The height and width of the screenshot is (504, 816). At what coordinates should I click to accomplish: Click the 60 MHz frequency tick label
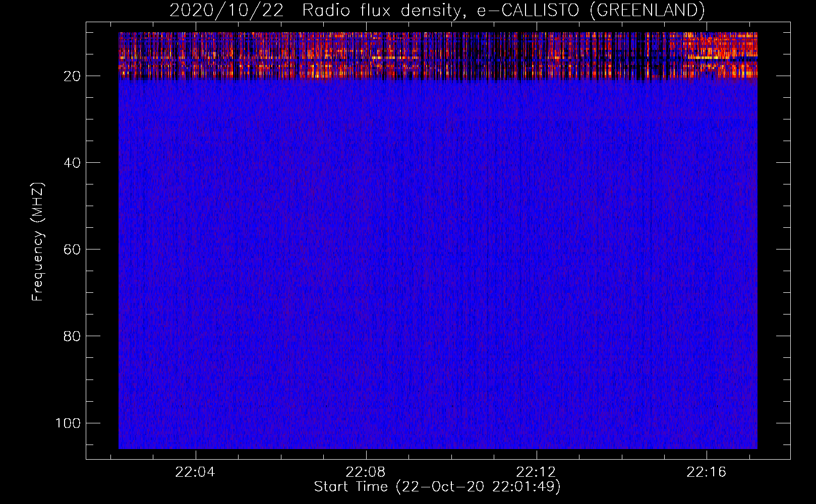click(72, 249)
